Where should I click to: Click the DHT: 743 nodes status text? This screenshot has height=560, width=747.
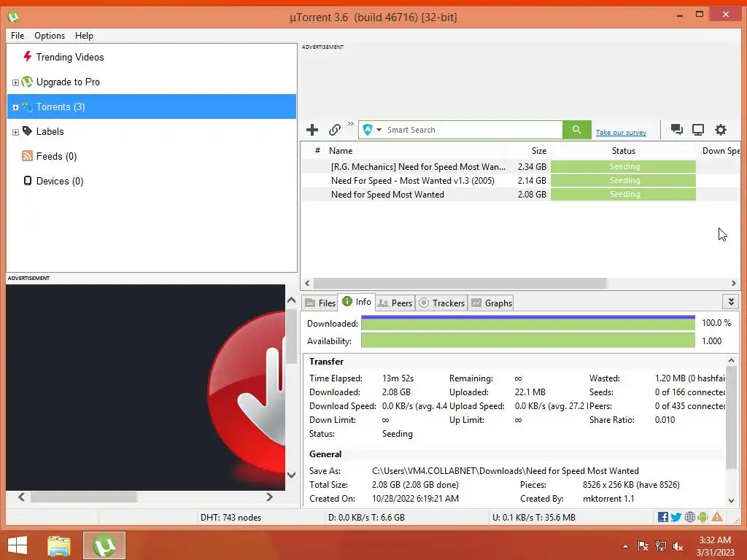point(231,518)
